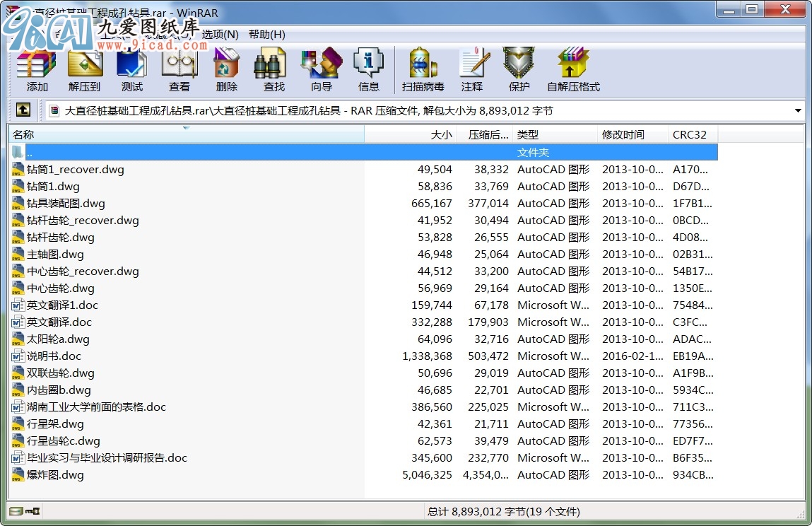Viewport: 812px width, 526px height.
Task: Click the parent folder icon in '..' row
Action: pyautogui.click(x=18, y=153)
